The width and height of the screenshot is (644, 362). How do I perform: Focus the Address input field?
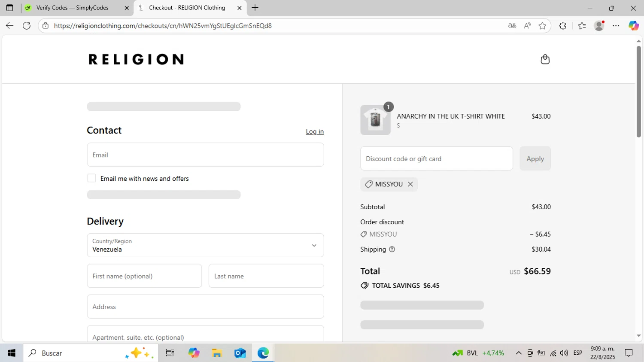[205, 307]
